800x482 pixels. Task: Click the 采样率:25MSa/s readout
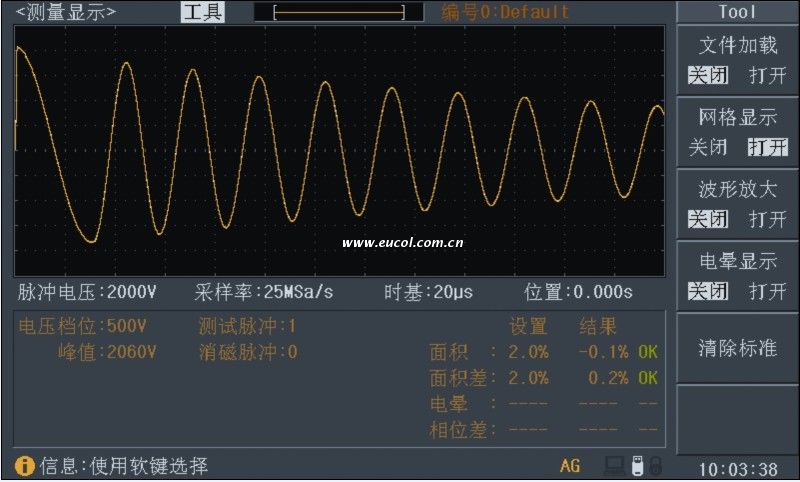(x=264, y=292)
